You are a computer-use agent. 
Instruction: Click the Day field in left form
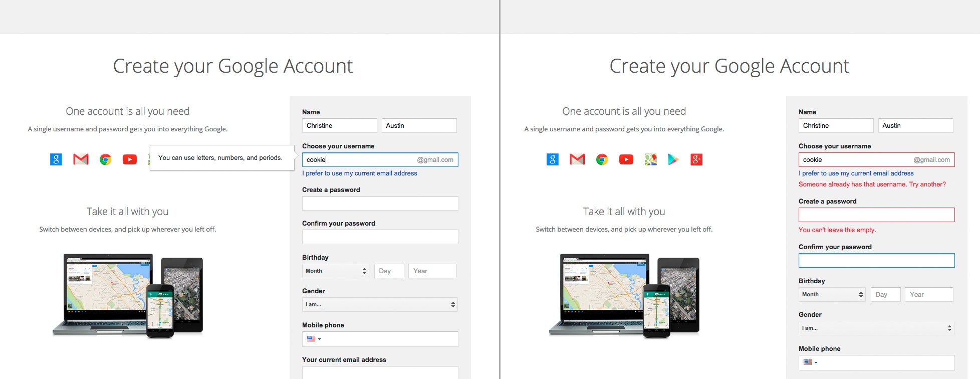point(389,271)
